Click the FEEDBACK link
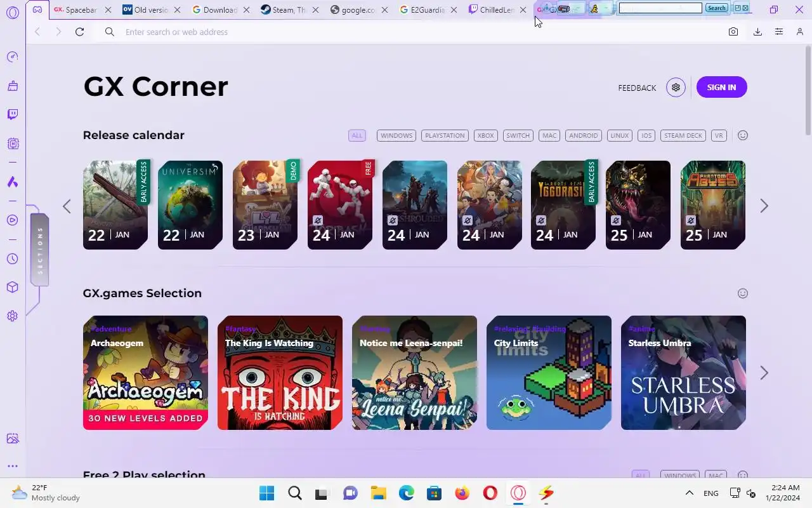 pos(637,88)
